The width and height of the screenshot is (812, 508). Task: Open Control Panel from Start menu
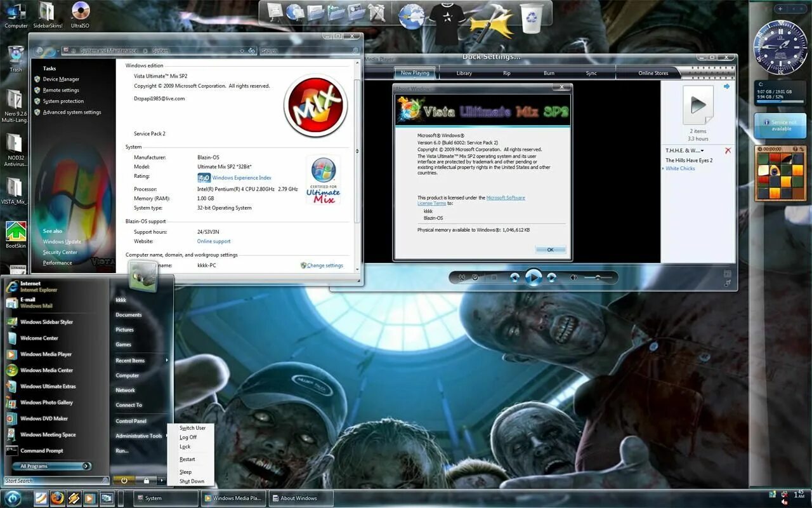click(131, 421)
